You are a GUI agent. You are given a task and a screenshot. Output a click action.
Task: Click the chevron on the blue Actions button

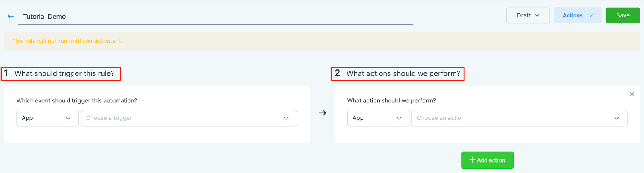pos(591,15)
